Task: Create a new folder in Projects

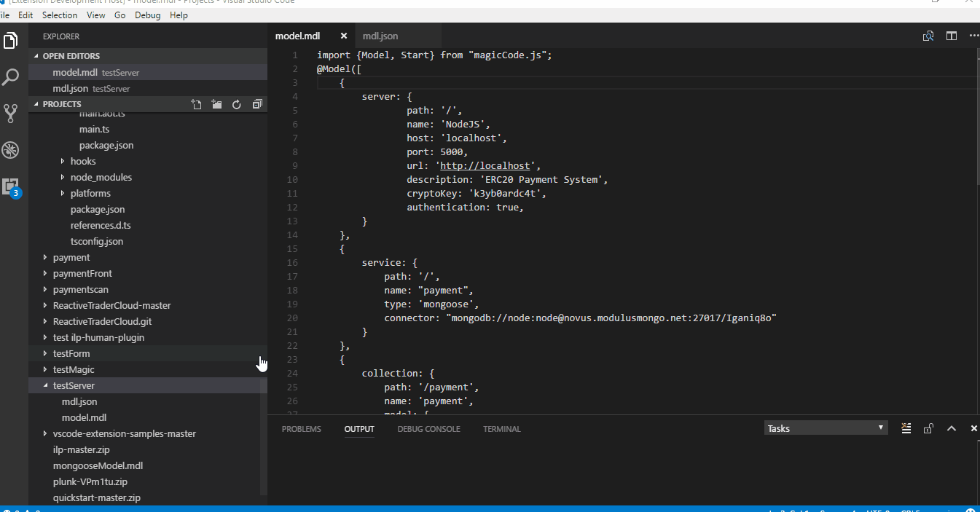Action: pyautogui.click(x=216, y=104)
